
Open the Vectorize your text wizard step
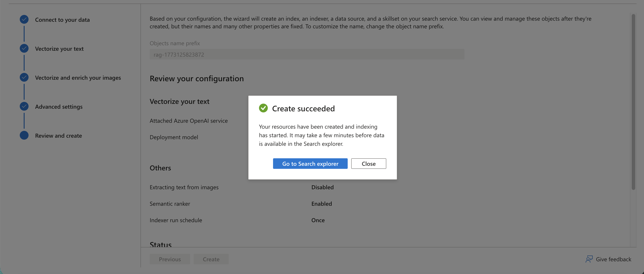click(59, 49)
